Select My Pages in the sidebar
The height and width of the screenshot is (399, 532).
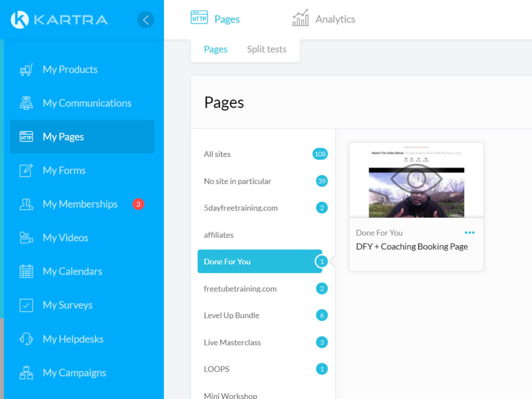82,137
